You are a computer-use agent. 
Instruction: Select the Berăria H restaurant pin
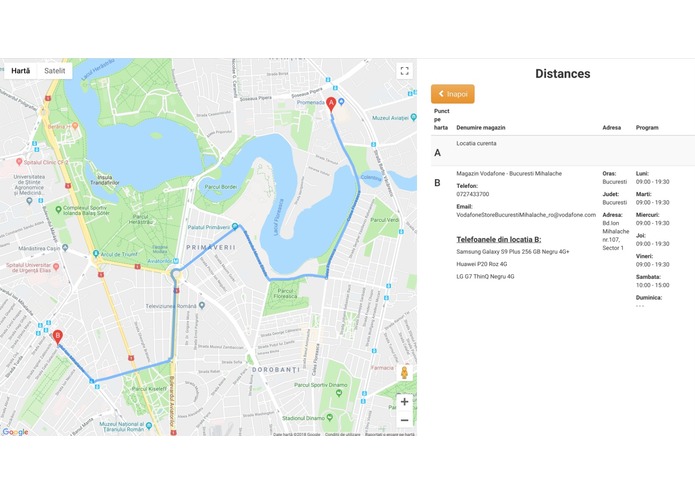click(x=75, y=126)
